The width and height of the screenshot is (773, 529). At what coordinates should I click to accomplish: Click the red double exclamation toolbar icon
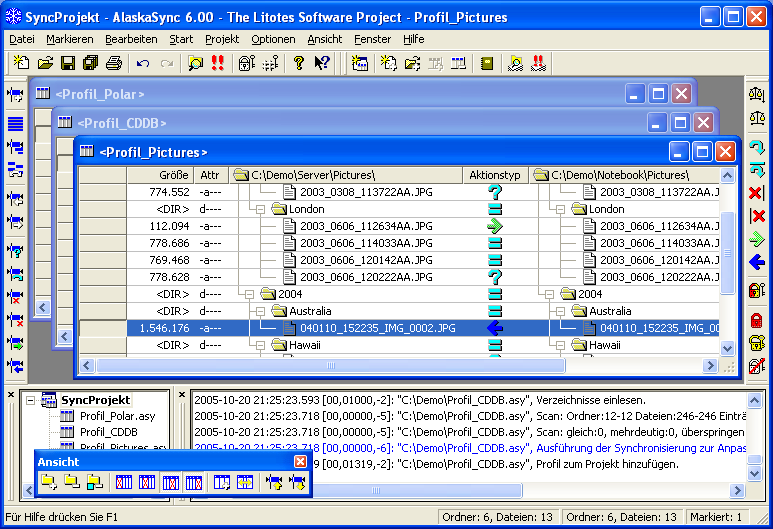218,63
